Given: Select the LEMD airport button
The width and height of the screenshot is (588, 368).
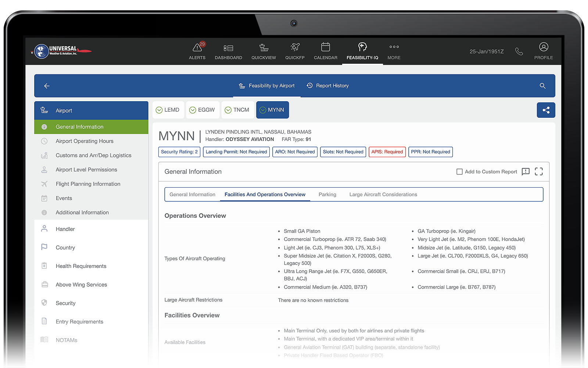Looking at the screenshot, I should [x=168, y=110].
